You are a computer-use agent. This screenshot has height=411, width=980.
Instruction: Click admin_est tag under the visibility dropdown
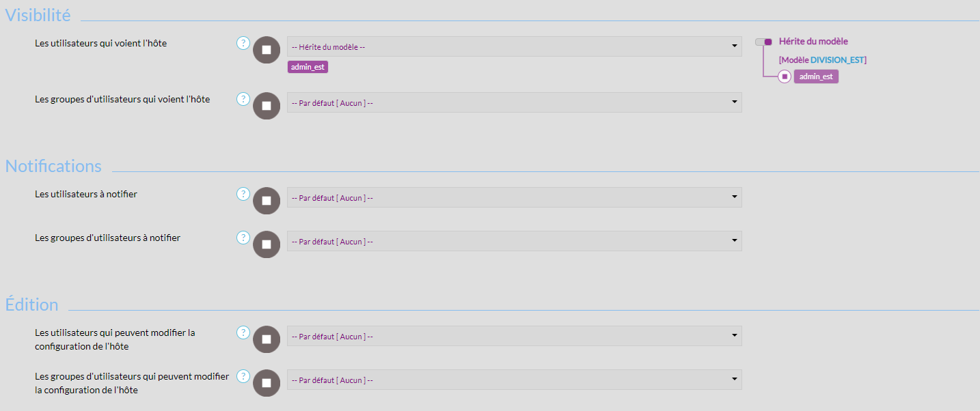[308, 67]
